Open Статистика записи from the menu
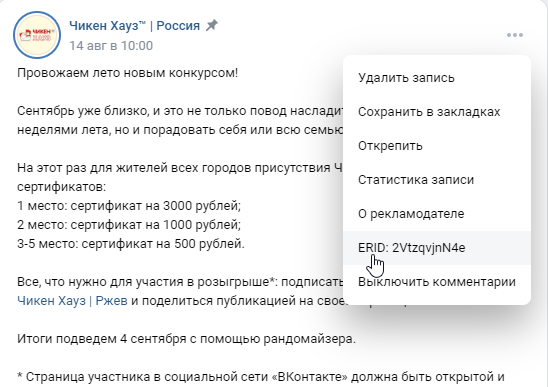Screen dimensions: 548x387 [437, 180]
